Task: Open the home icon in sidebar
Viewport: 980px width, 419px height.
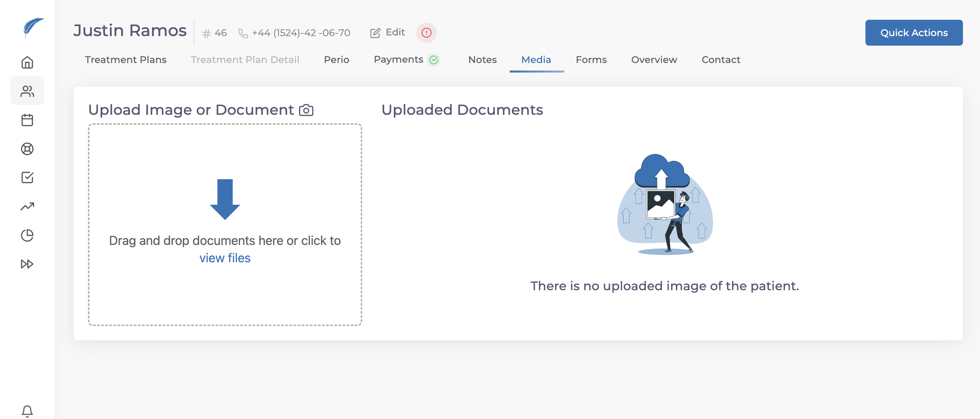Action: click(x=27, y=62)
